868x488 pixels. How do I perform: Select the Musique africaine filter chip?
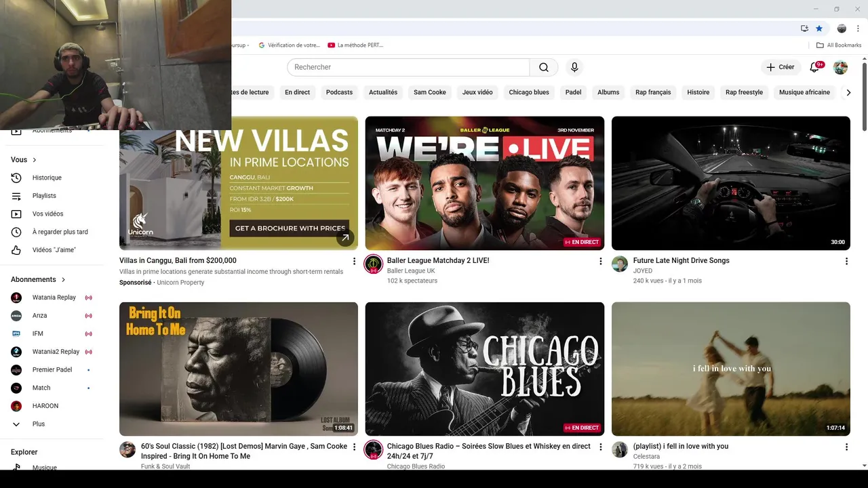804,92
